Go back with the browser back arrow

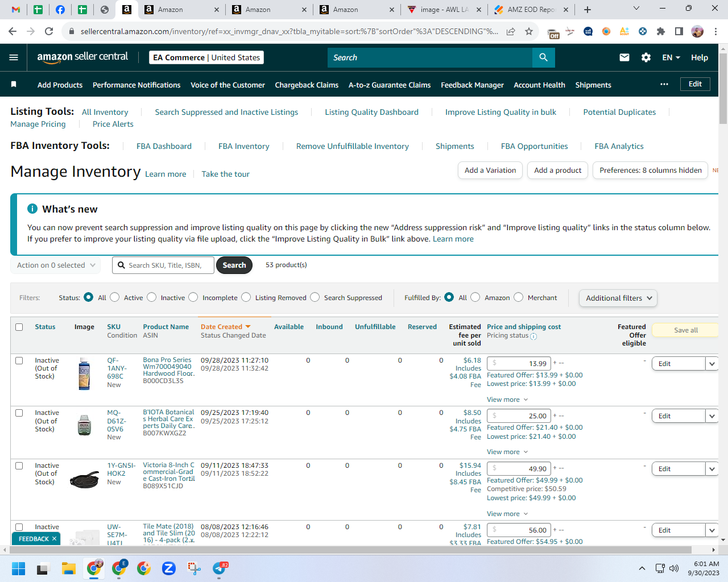13,31
